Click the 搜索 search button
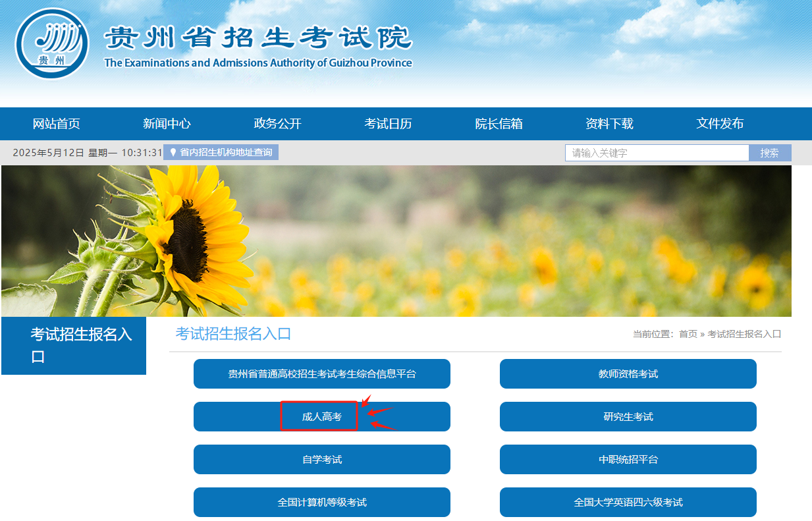 [769, 152]
